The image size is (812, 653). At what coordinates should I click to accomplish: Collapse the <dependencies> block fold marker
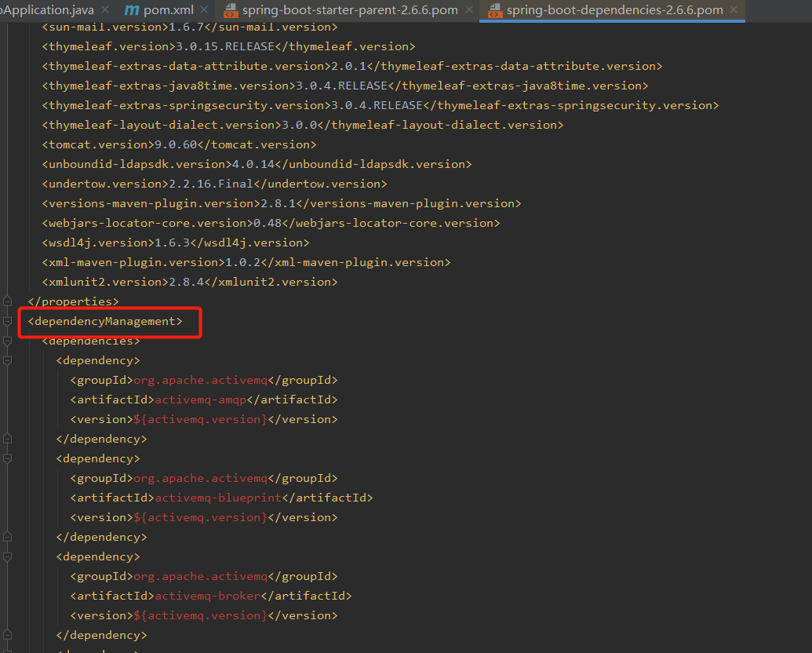7,341
